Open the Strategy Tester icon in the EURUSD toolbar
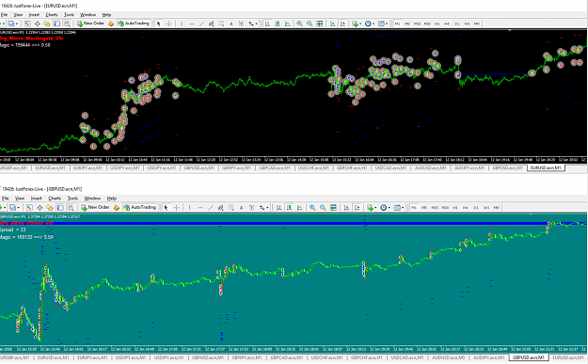This screenshot has width=588, height=364. [x=67, y=24]
